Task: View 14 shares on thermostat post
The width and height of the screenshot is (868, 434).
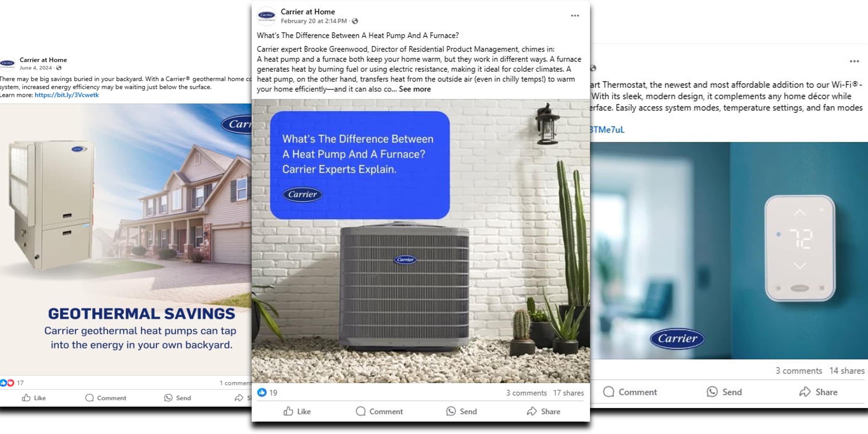Action: pyautogui.click(x=847, y=371)
